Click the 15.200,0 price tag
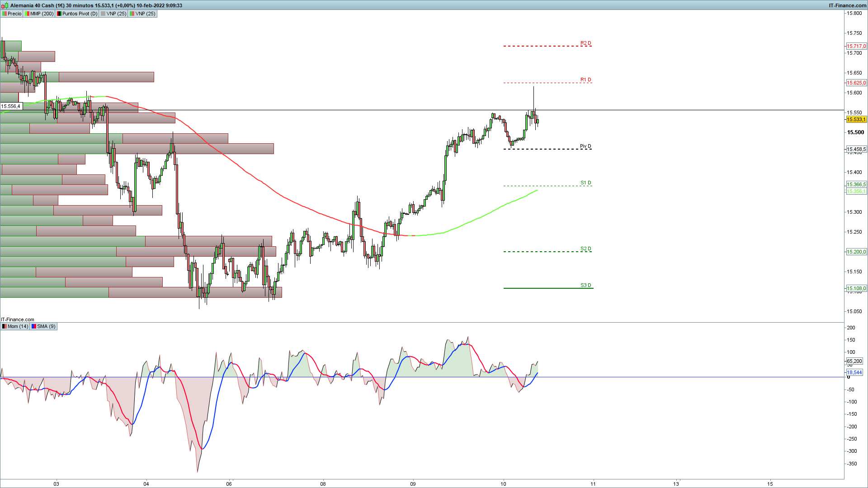Screen dimensions: 868x488 pos(856,252)
